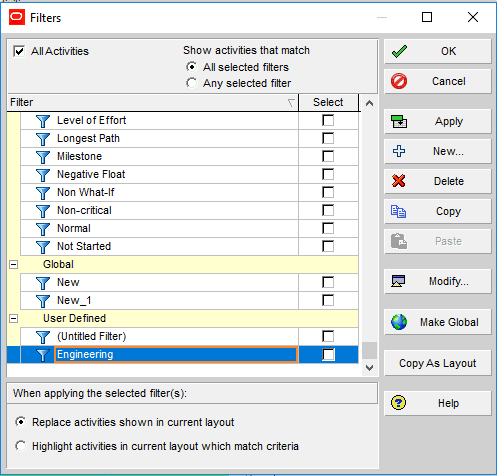Maximize the Filters window

click(x=427, y=17)
